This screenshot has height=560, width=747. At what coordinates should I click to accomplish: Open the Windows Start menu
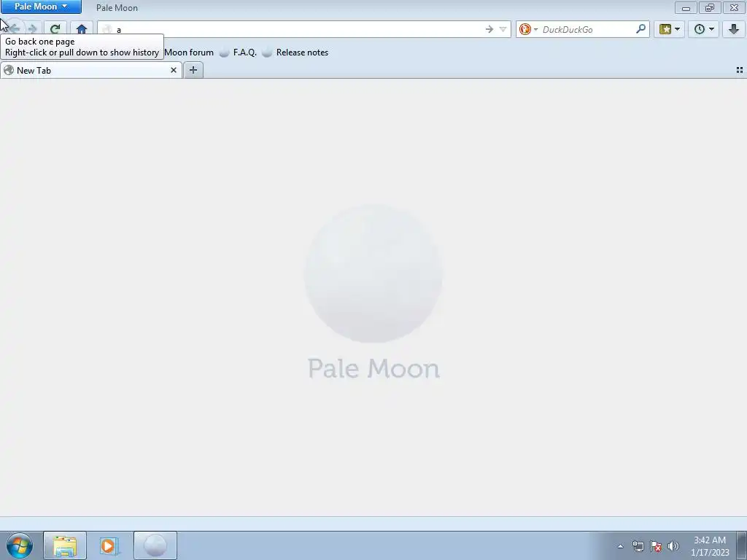click(20, 545)
